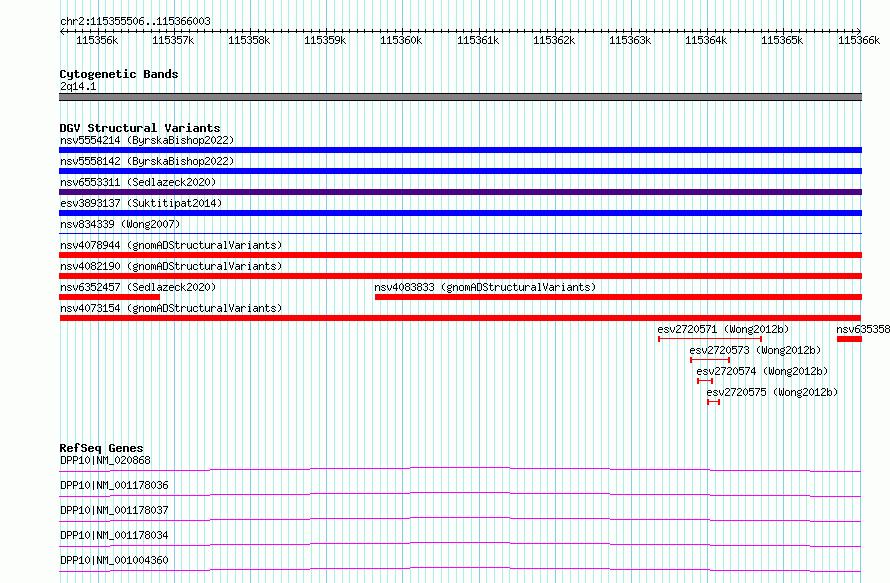Click the purple bar of nsv6553311
The height and width of the screenshot is (583, 890).
tap(460, 192)
